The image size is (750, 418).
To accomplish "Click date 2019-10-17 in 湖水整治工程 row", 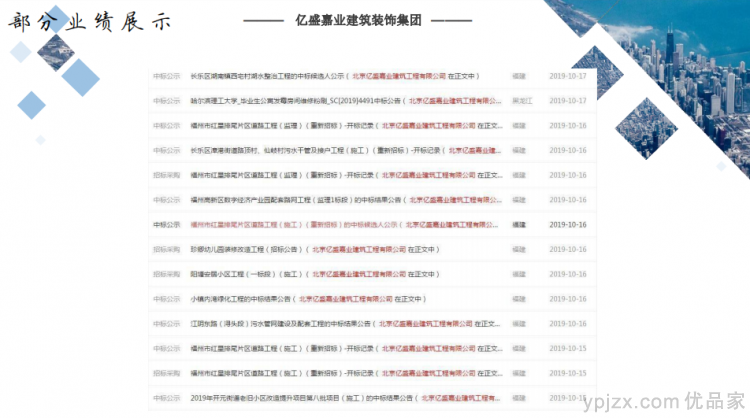I will pos(568,76).
